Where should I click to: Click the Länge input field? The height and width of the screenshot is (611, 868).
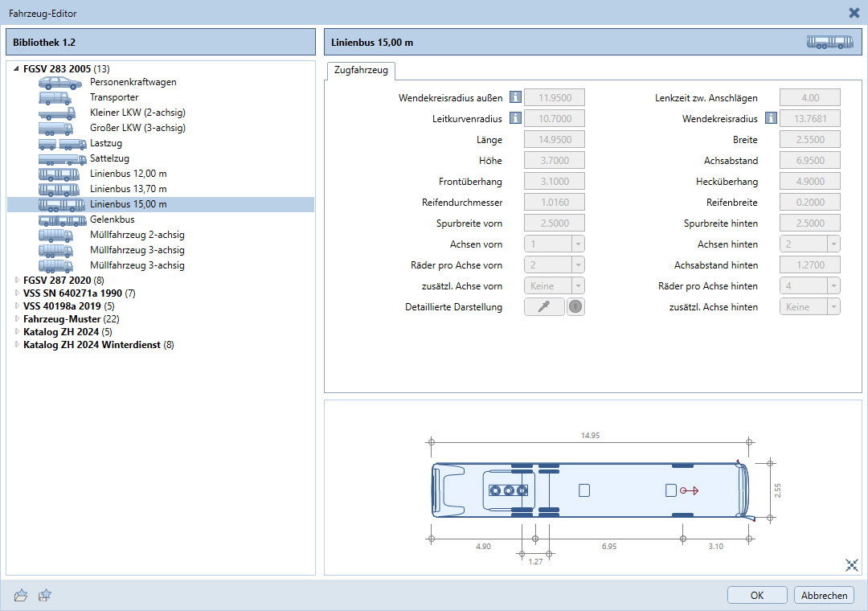click(x=554, y=140)
